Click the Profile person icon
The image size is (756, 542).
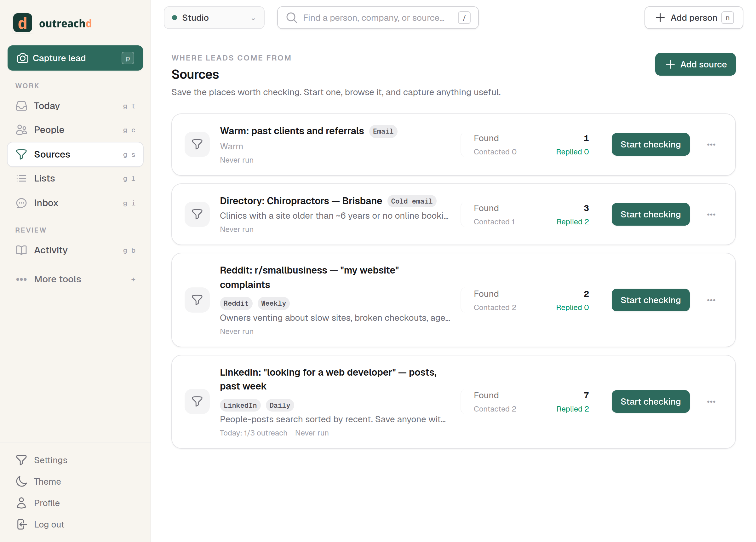(x=21, y=503)
